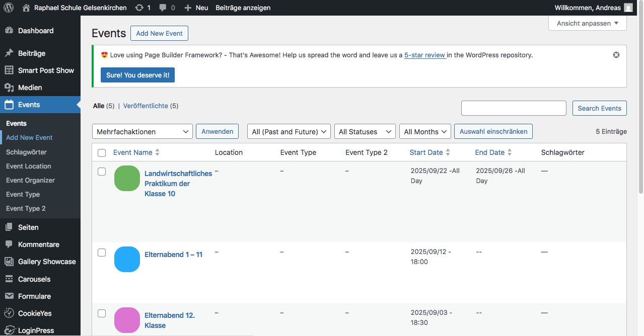Viewport: 644px width, 336px height.
Task: Click Raphael Schule Gelsenkirchen site name
Action: pos(80,8)
